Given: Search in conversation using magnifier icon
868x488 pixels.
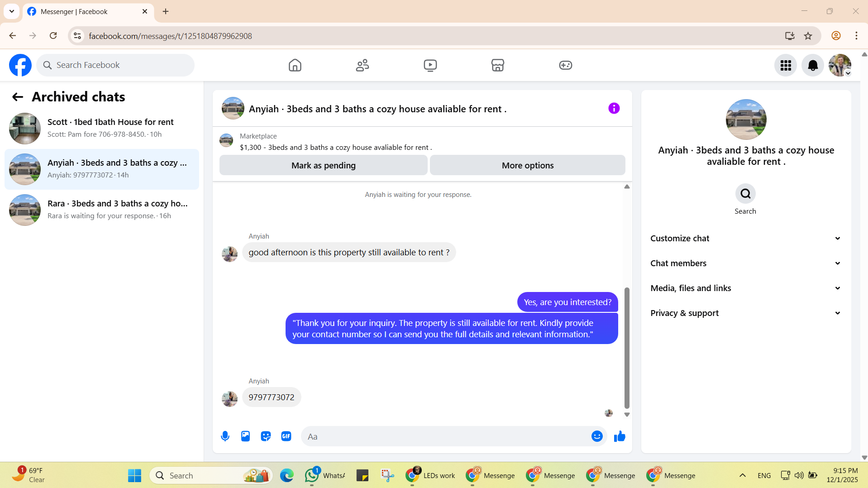Looking at the screenshot, I should (x=745, y=194).
